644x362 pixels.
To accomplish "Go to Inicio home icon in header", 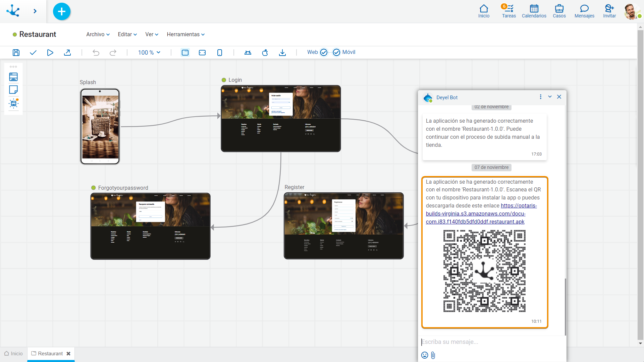I will (484, 11).
